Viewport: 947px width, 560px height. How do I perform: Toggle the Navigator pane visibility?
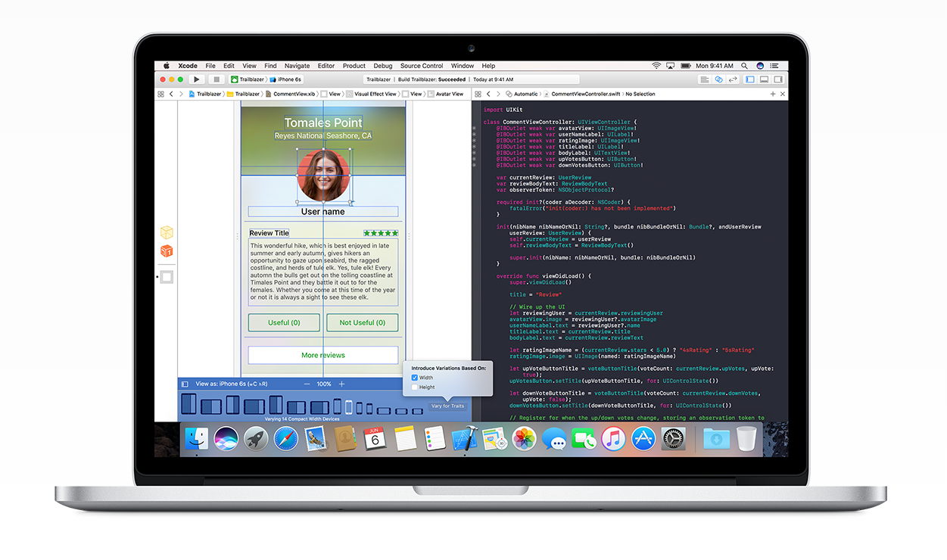(751, 79)
